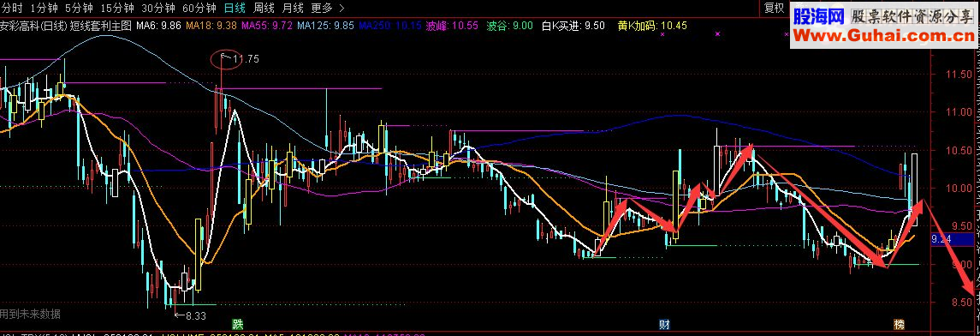Screen dimensions: 980x336
Task: Open the 60分钟 period chart
Action: [x=199, y=8]
